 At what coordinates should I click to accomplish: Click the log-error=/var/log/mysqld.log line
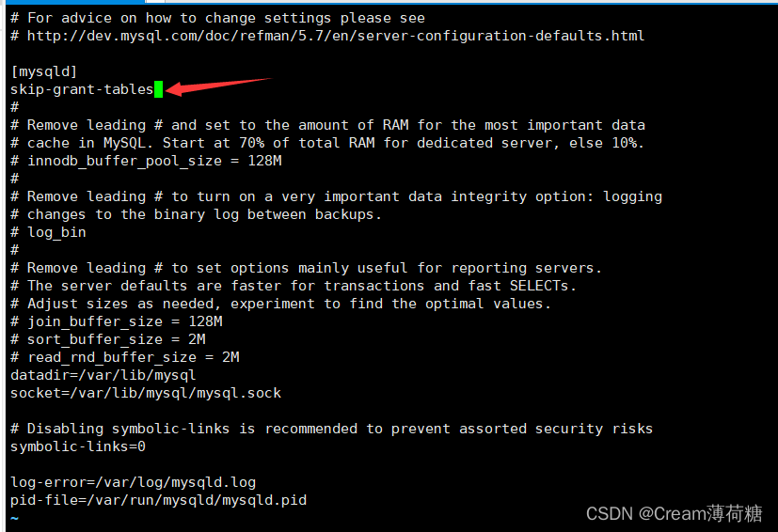pos(133,482)
